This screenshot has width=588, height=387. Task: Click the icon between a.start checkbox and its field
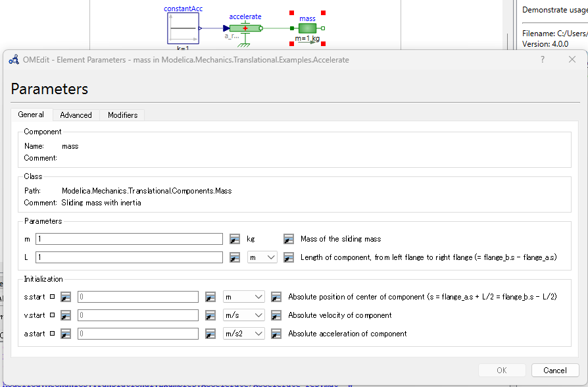(66, 333)
